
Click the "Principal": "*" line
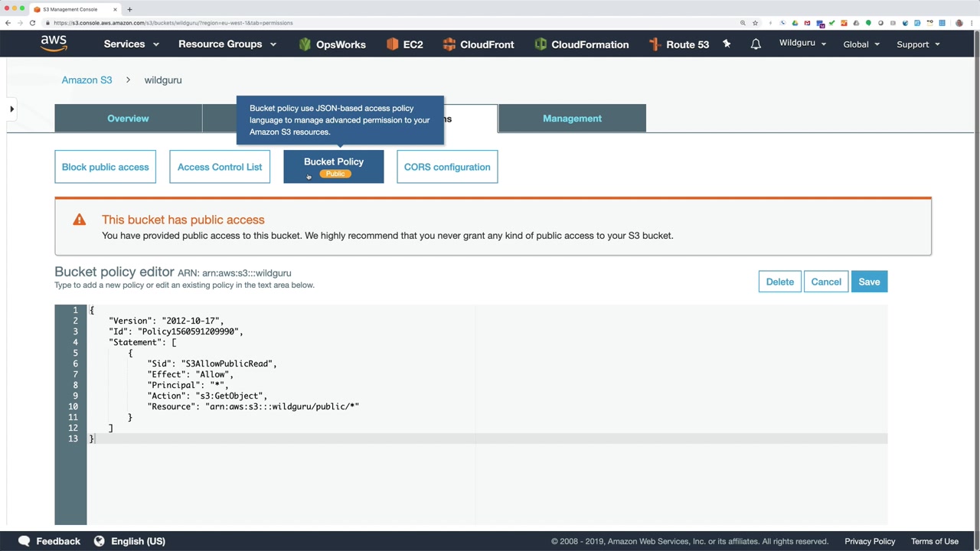(x=188, y=385)
